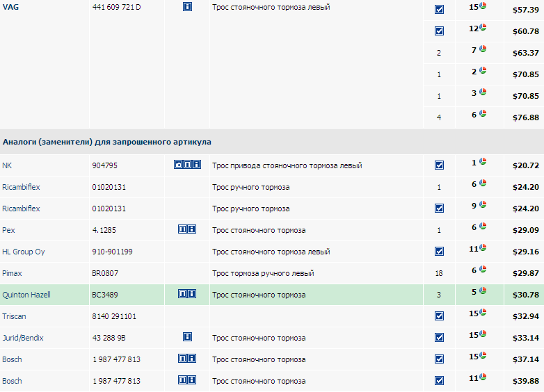The image size is (544, 392).
Task: Open 'i' info icon in Pex 4.1285 row
Action: tap(191, 229)
